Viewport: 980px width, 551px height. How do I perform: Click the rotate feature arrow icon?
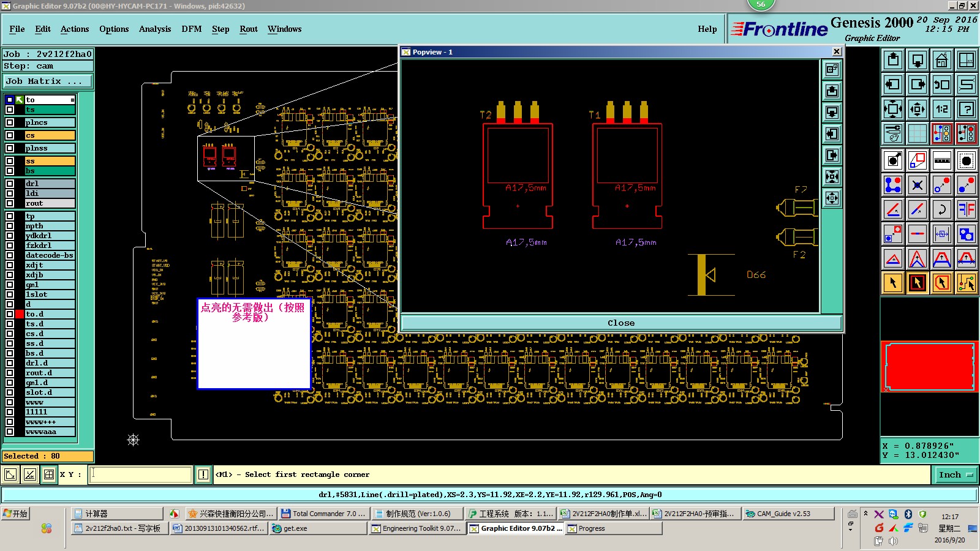click(942, 209)
